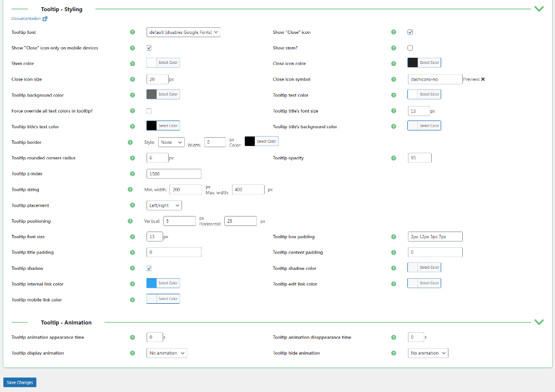This screenshot has width=555, height=392.
Task: Click help icon for Tooltip display animation
Action: point(132,353)
